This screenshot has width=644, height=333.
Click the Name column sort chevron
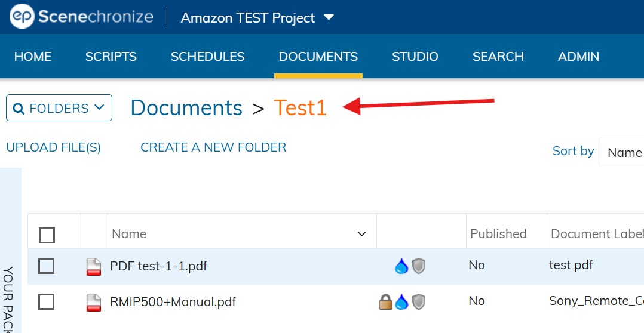(361, 234)
